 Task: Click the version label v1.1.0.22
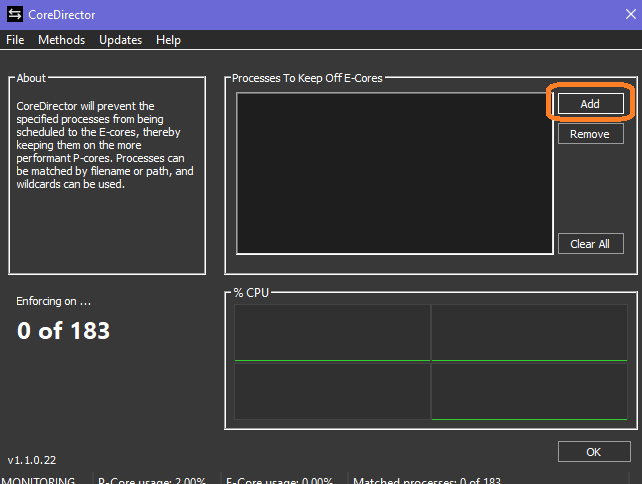[32, 460]
